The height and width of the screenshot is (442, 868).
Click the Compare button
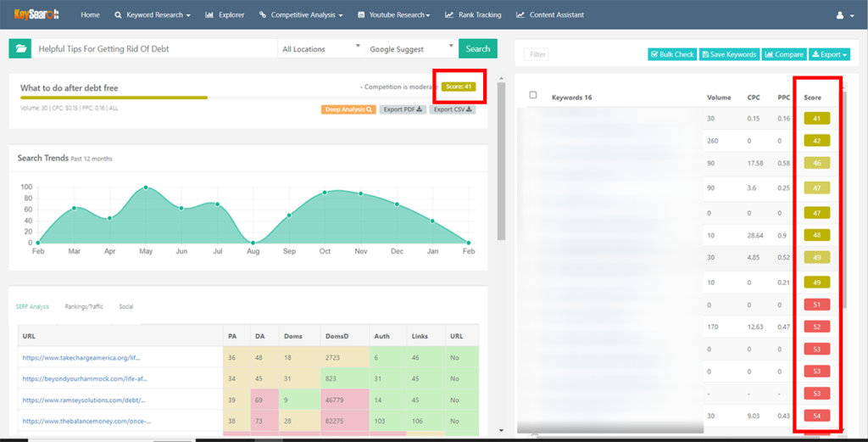(784, 54)
